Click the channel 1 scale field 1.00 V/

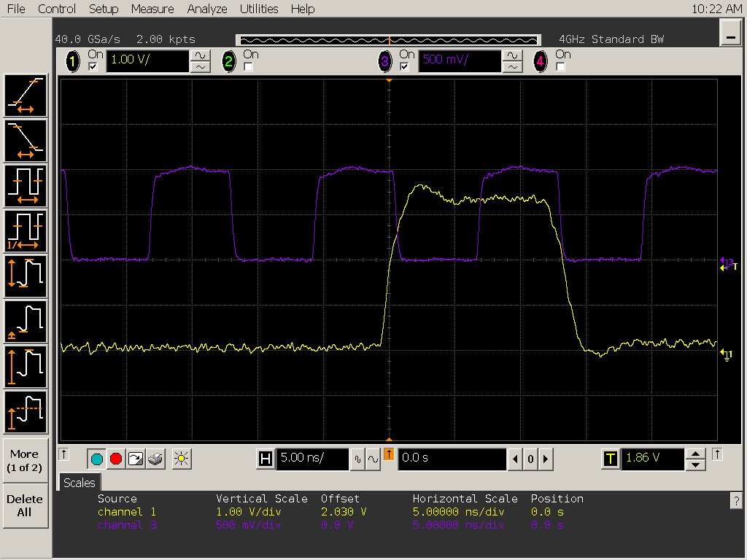(x=147, y=61)
